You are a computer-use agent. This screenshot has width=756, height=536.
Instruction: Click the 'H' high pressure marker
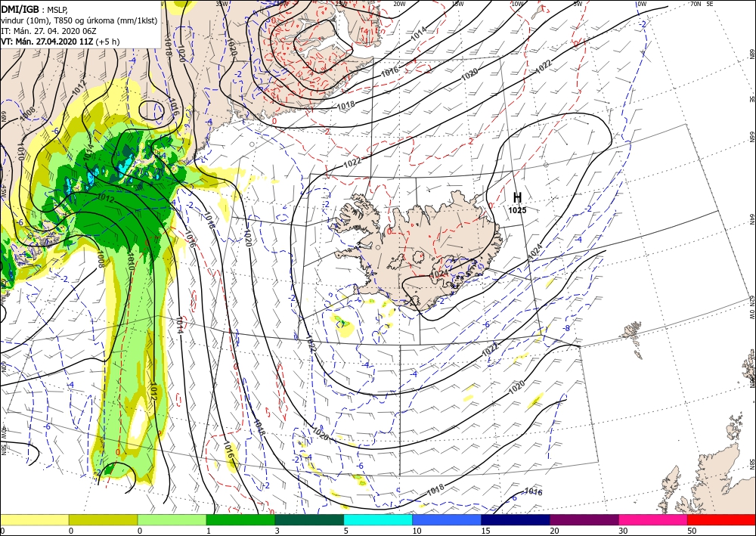[x=517, y=197]
